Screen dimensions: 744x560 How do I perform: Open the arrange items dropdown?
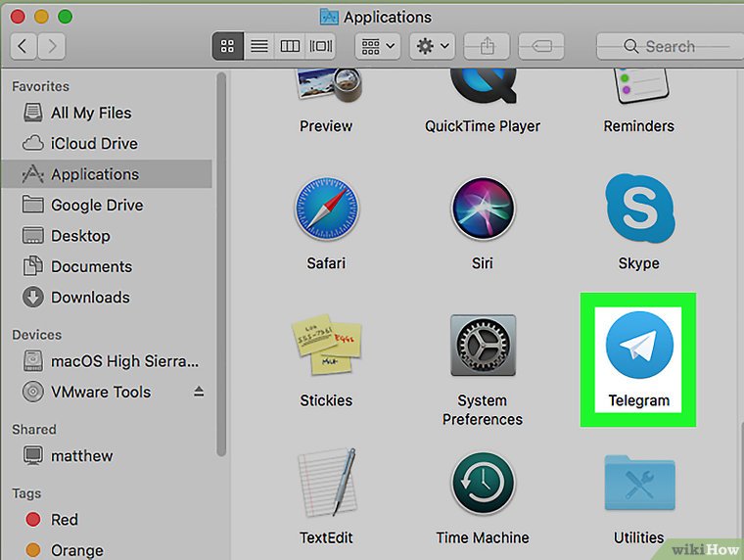coord(378,46)
